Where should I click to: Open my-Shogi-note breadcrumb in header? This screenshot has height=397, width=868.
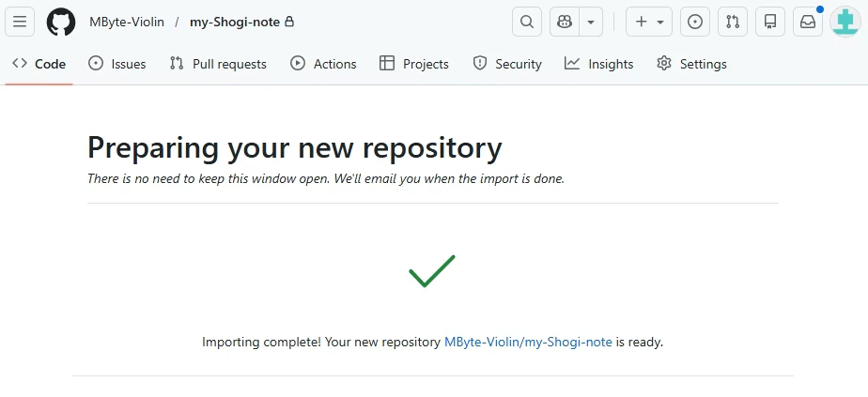[x=235, y=23]
